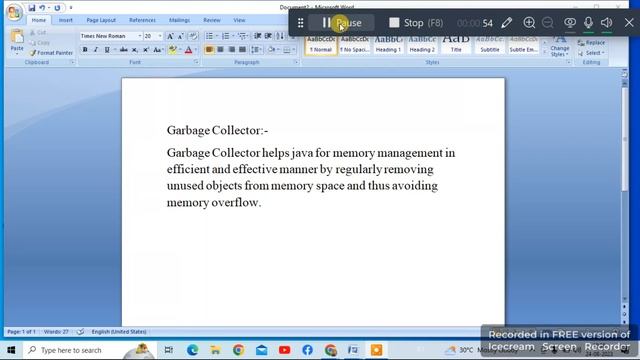Sort the selected text
This screenshot has height=360, width=640.
pos(280,36)
